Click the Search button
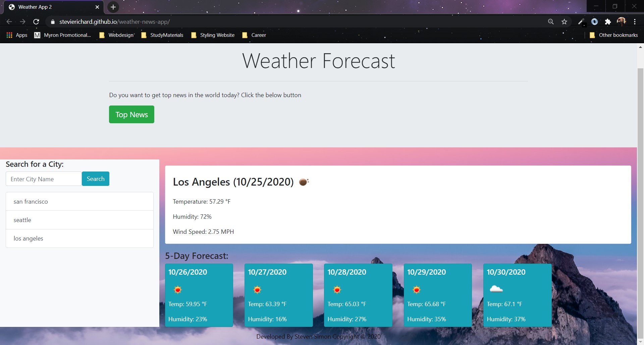 point(96,179)
